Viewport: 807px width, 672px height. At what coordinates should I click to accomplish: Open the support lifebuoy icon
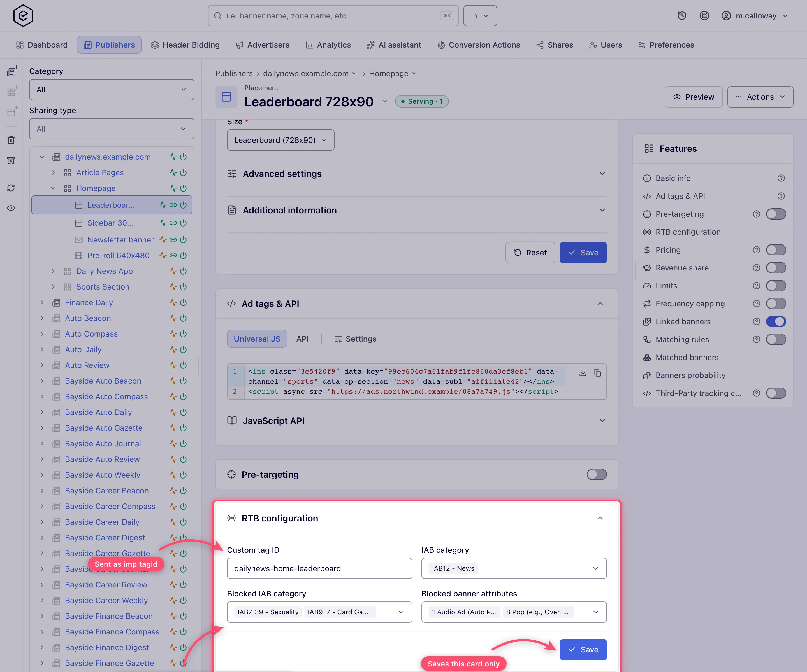(704, 16)
